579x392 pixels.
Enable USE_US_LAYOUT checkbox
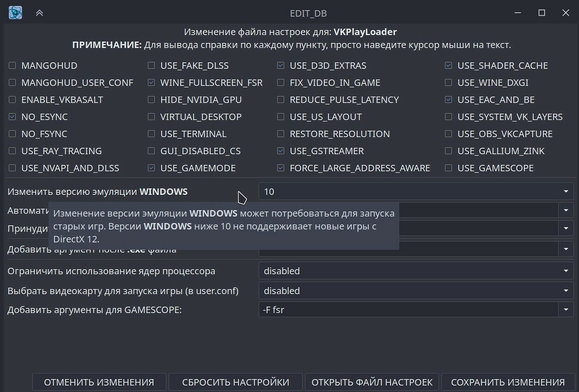coord(281,117)
